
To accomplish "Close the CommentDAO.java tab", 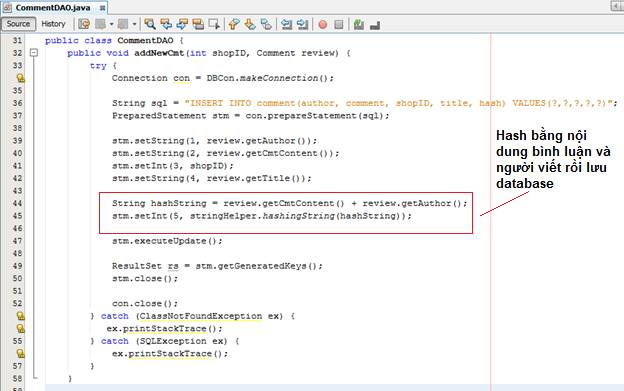I will pyautogui.click(x=102, y=8).
